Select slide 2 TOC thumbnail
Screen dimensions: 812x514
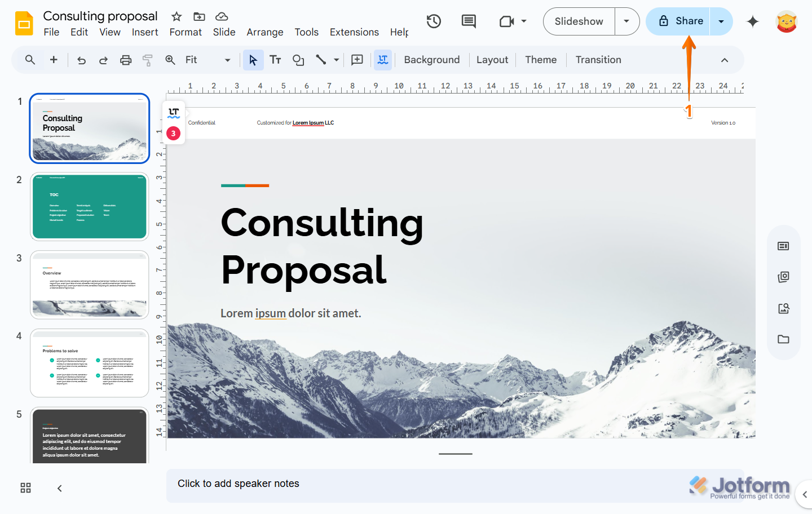click(90, 206)
